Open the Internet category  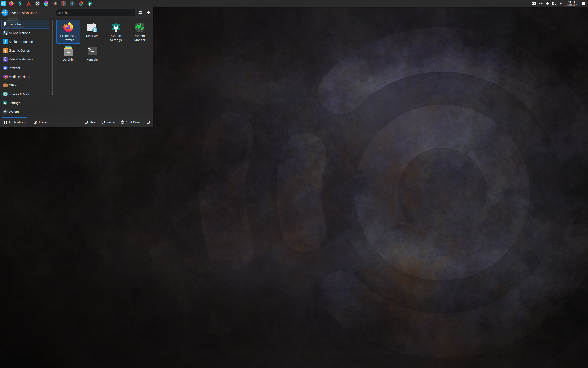[x=25, y=68]
